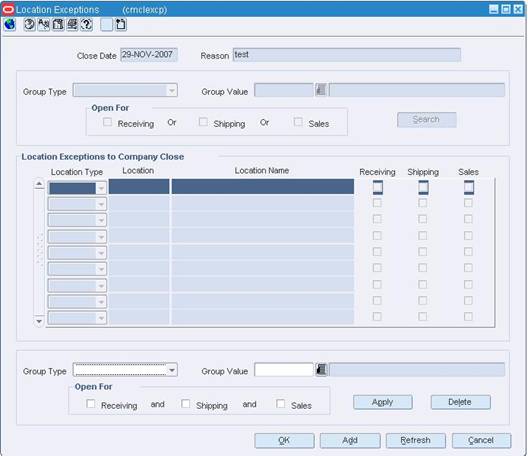
Task: Open Location Type dropdown in the seventh row
Action: (x=101, y=286)
